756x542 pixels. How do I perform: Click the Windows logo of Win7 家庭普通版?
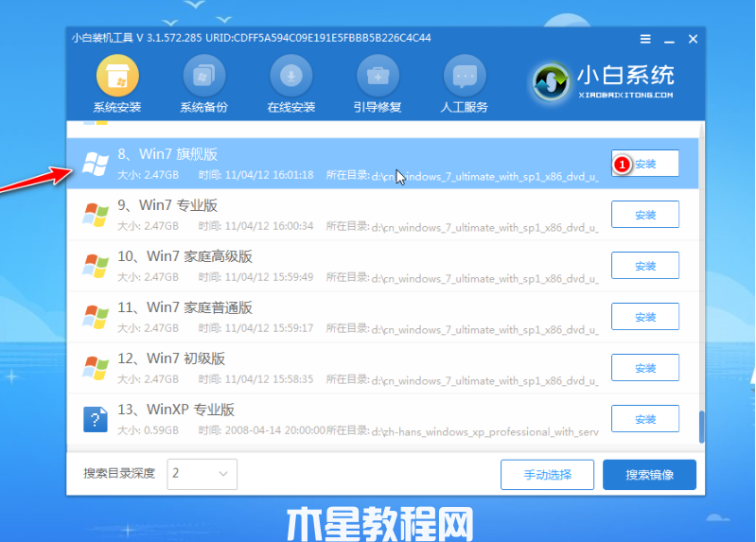click(x=96, y=317)
